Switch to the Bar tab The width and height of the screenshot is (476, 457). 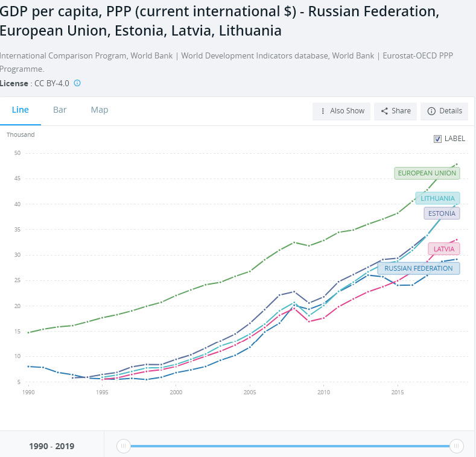click(60, 110)
